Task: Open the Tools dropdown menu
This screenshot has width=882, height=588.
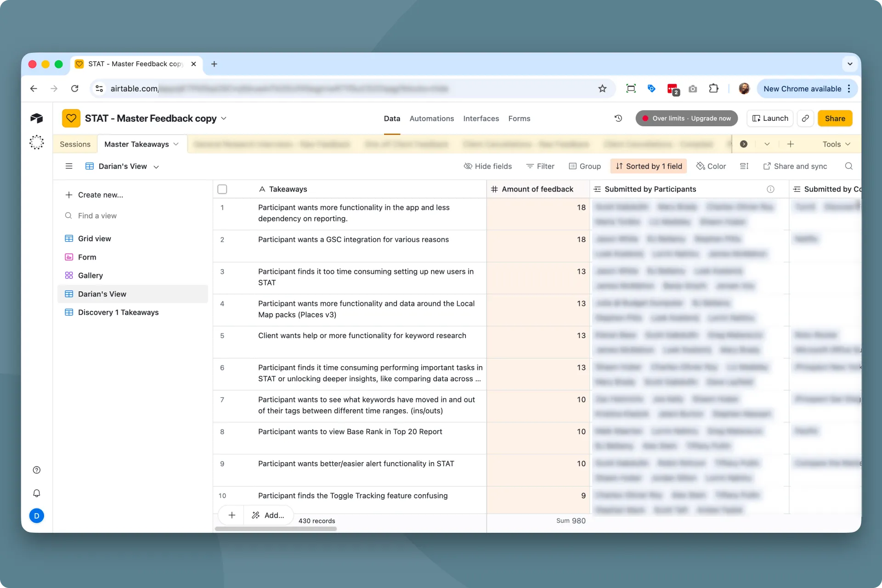Action: [836, 144]
